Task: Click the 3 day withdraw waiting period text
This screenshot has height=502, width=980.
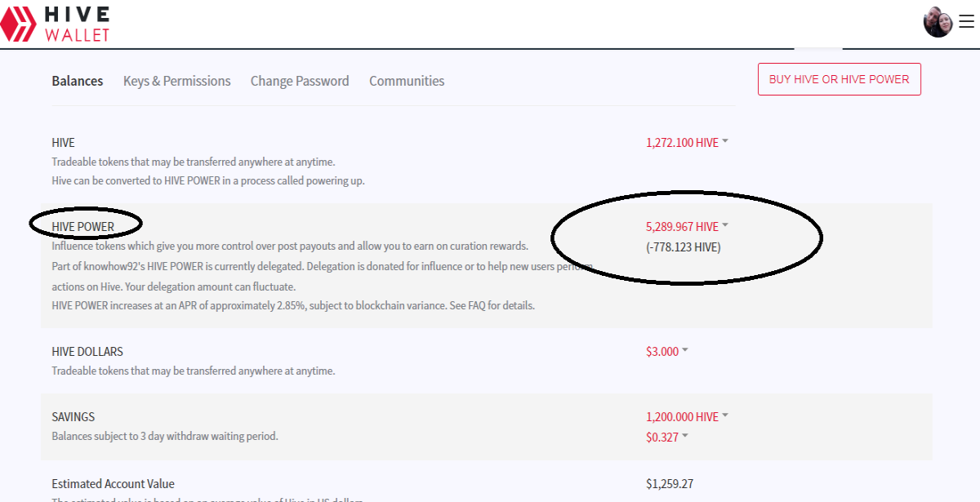Action: [165, 436]
